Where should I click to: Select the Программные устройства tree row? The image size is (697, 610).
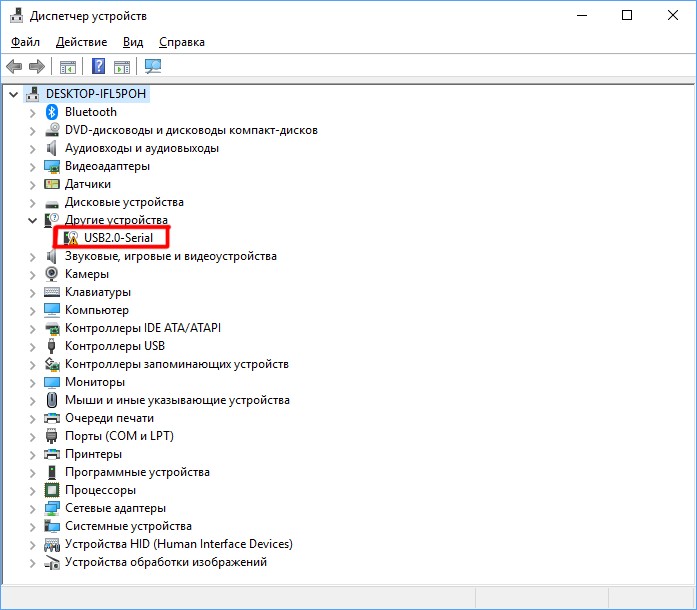coord(137,472)
